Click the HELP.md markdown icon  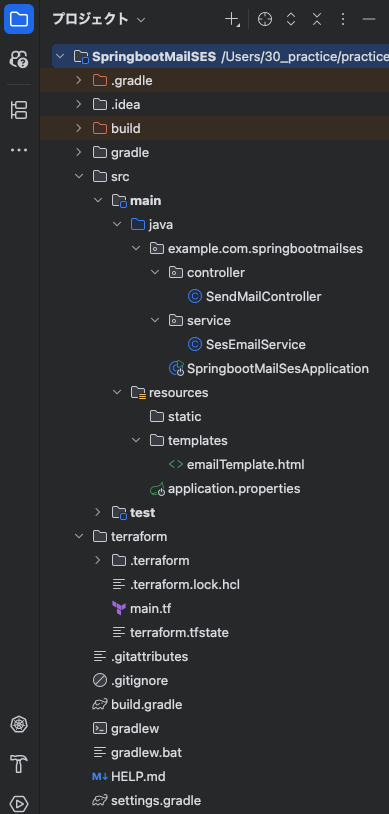(100, 777)
